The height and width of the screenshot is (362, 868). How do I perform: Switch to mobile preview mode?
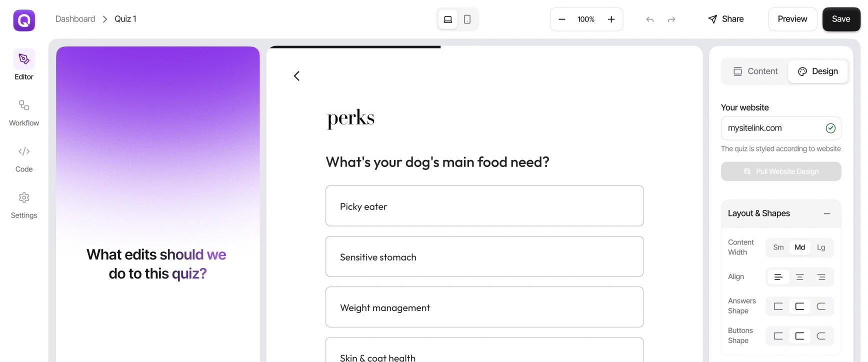[x=467, y=19]
